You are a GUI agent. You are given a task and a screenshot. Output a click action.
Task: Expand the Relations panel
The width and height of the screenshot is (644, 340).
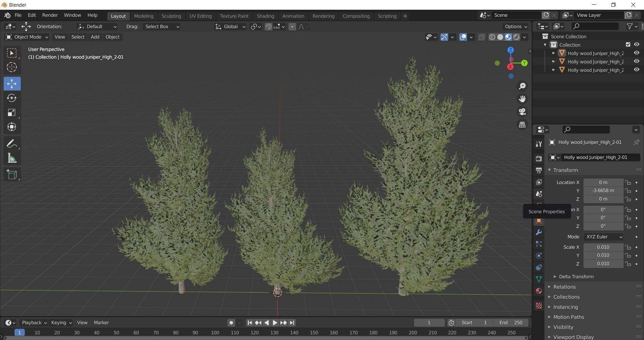564,287
